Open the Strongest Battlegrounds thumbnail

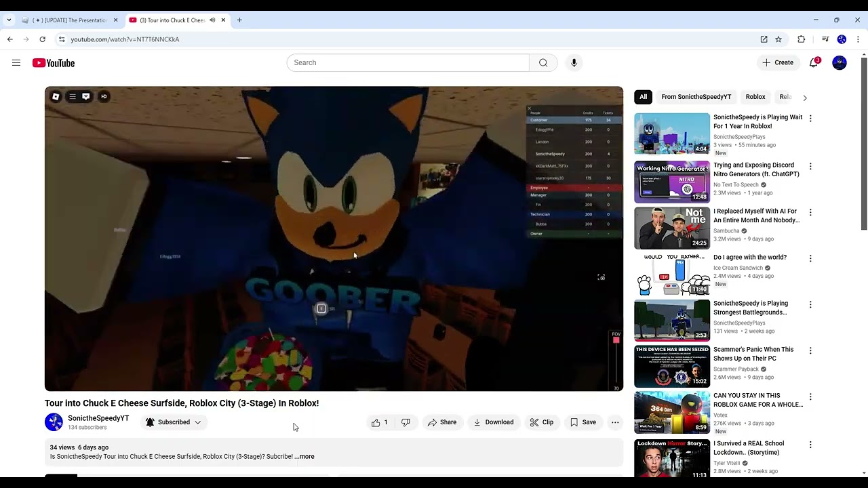[672, 320]
